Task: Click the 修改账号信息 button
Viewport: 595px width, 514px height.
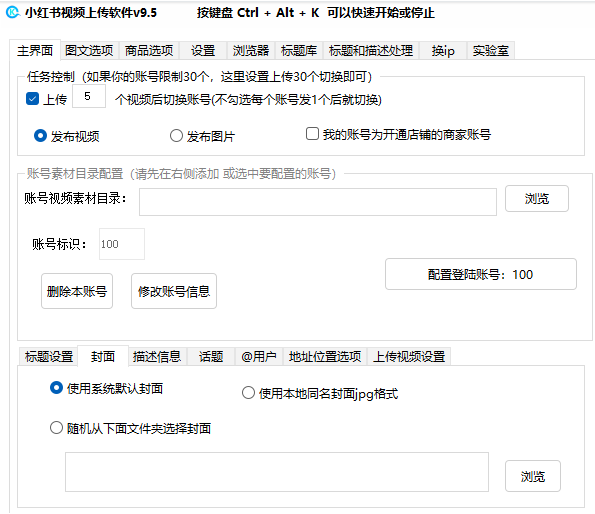Action: pos(174,291)
